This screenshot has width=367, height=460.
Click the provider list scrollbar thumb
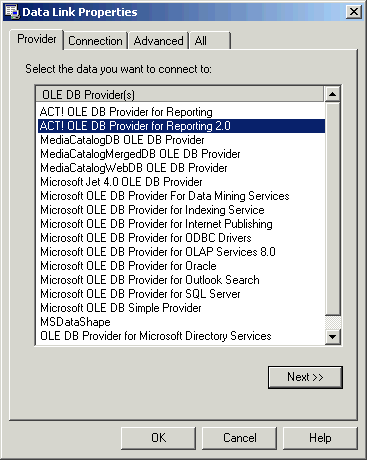332,208
